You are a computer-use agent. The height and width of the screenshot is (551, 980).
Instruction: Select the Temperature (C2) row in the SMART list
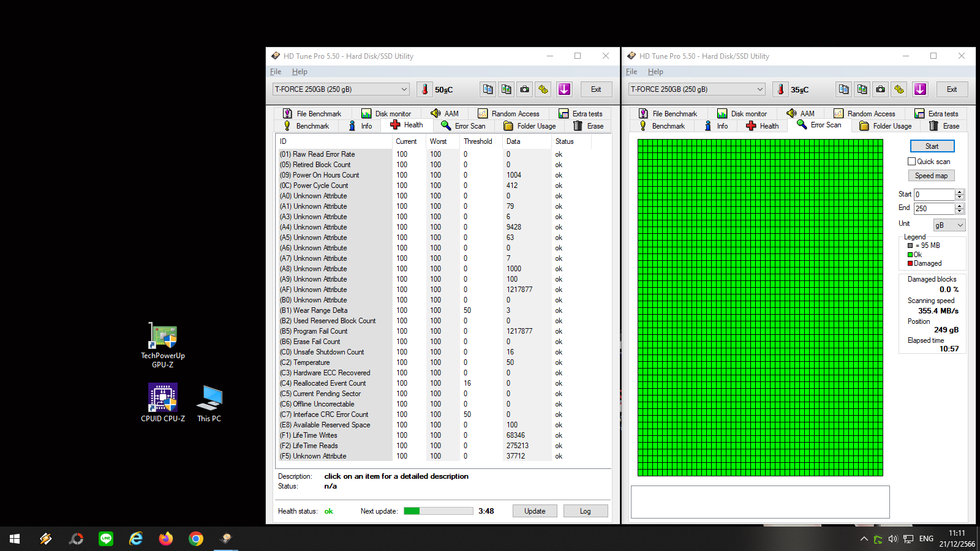point(311,362)
